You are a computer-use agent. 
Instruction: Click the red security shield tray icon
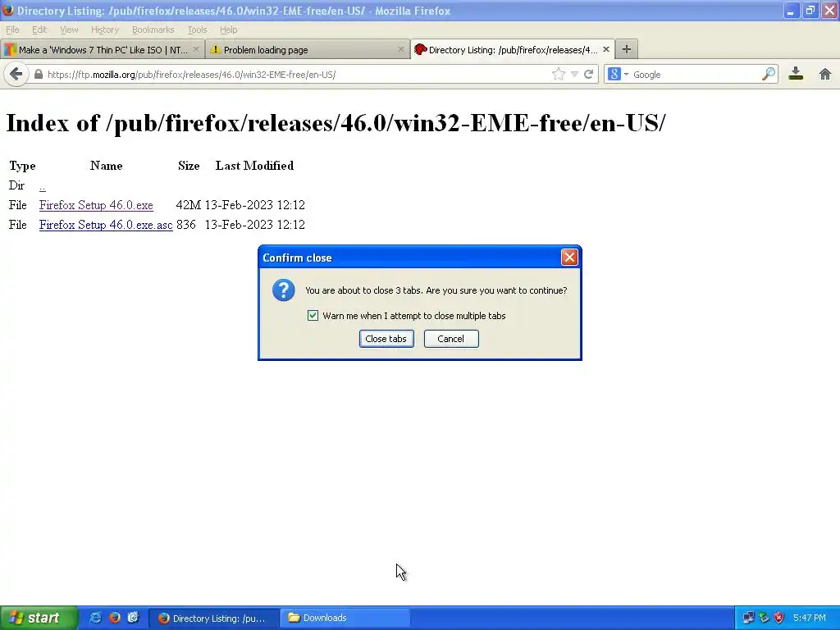point(779,618)
